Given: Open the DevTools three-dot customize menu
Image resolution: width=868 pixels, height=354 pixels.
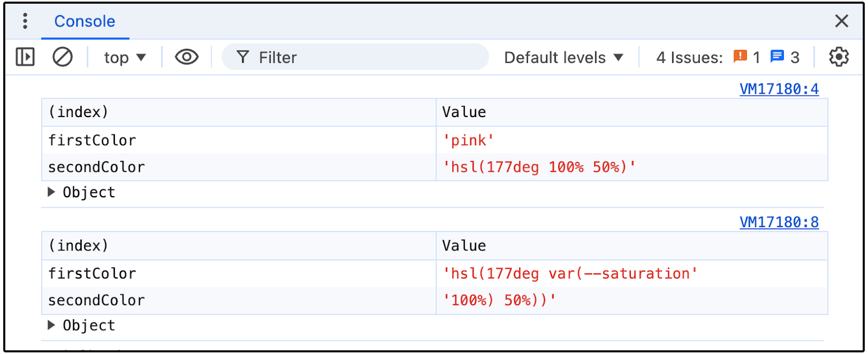Looking at the screenshot, I should (25, 21).
